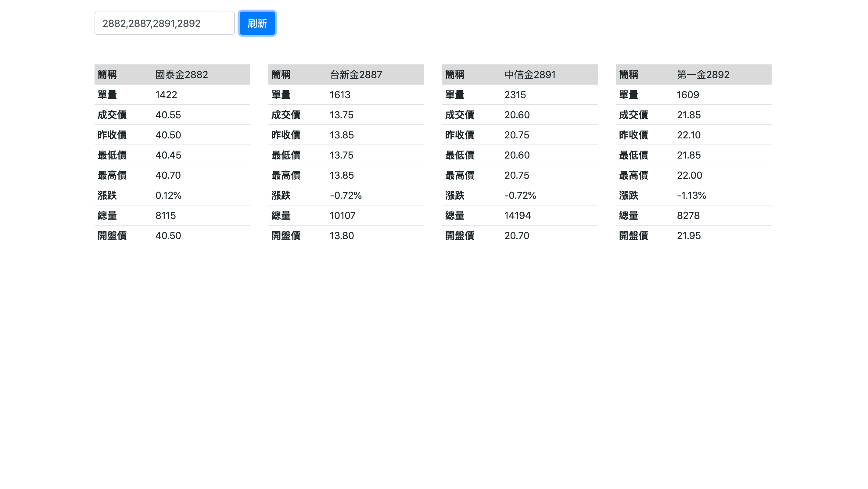Click 國泰金 最低價 value 40.45
Viewport: 868px width, 489px height.
tap(168, 155)
